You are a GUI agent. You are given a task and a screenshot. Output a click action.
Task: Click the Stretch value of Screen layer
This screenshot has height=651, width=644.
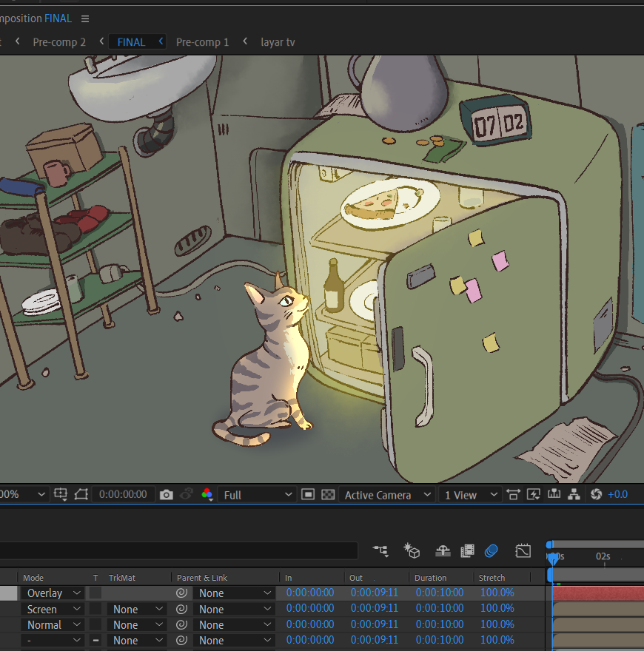point(497,608)
